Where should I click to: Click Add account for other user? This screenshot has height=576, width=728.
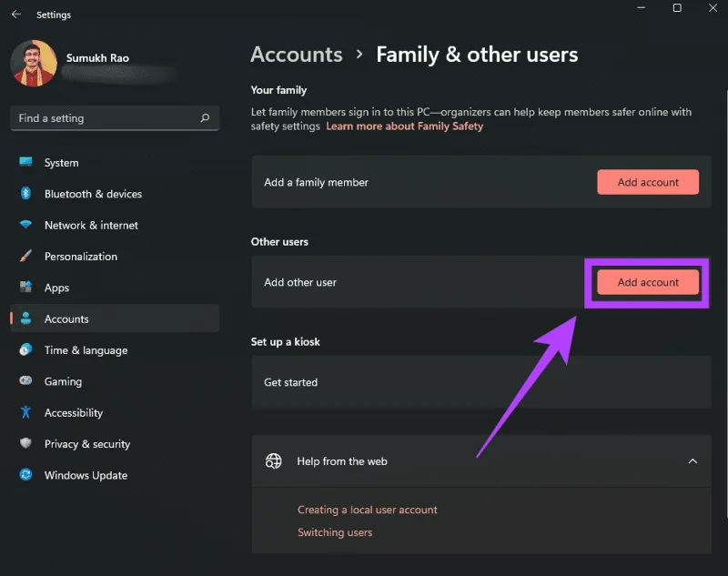(x=648, y=282)
